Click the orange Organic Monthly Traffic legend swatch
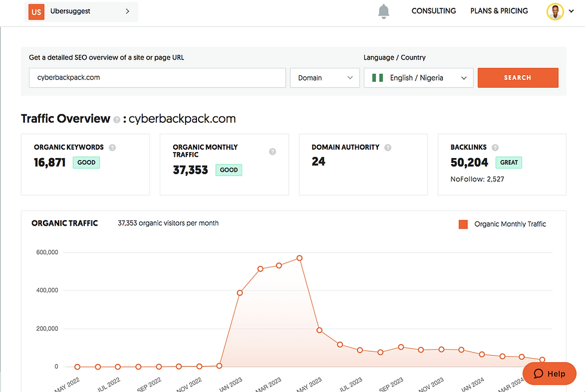This screenshot has height=392, width=585. (x=463, y=224)
